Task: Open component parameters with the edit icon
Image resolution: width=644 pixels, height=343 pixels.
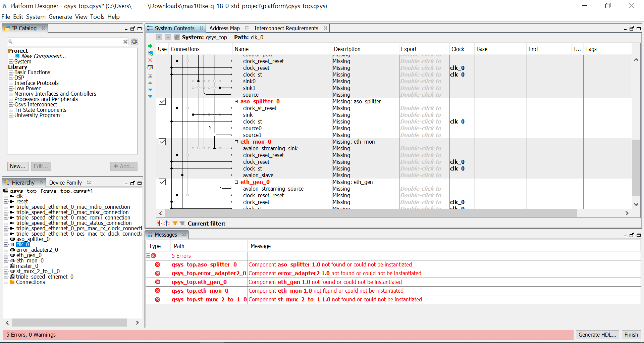Action: 150,67
